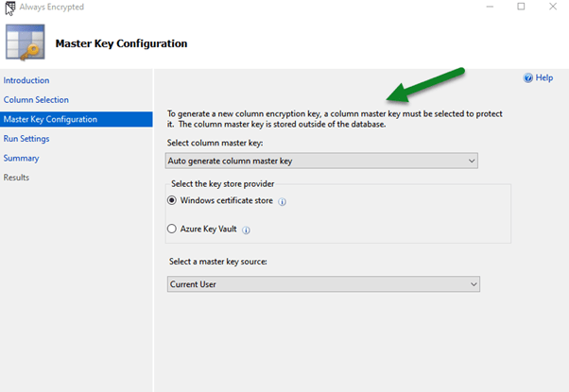Open the Run Settings page

pos(26,139)
